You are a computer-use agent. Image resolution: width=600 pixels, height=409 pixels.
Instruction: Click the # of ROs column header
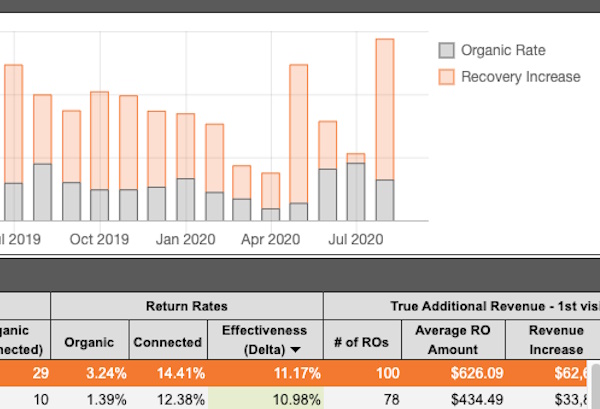point(362,340)
